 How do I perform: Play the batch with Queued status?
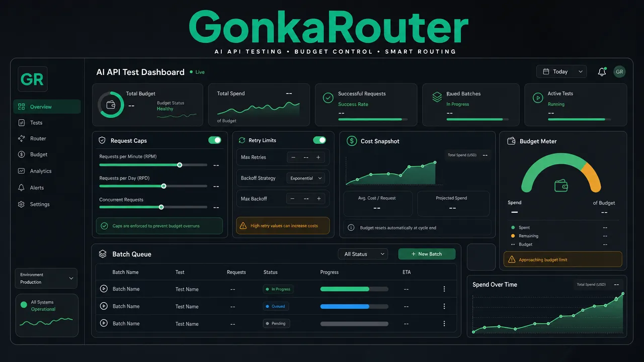[104, 306]
